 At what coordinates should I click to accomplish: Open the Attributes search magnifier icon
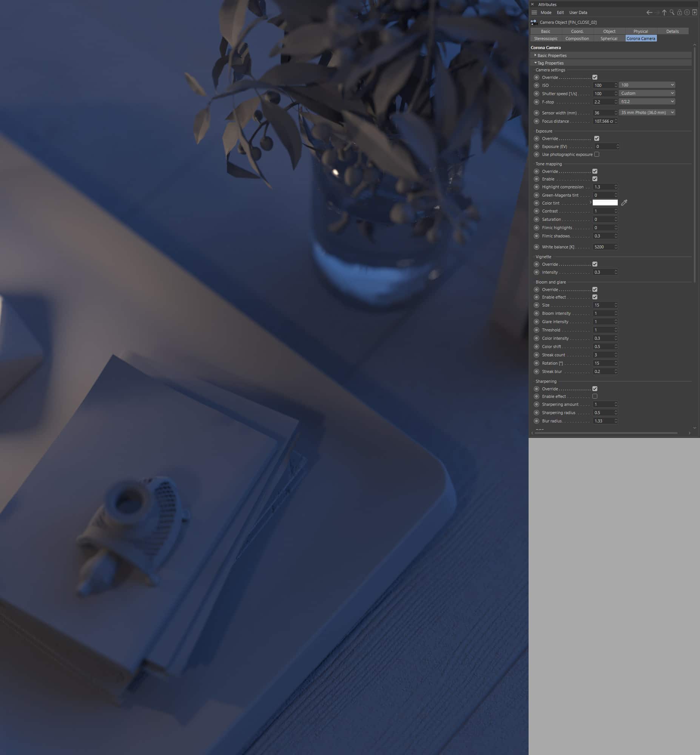click(672, 12)
